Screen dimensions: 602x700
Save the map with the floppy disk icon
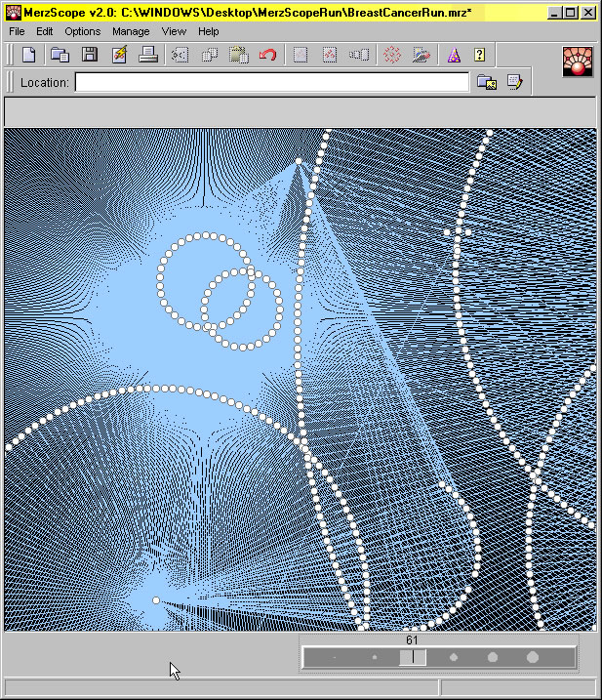[x=89, y=56]
